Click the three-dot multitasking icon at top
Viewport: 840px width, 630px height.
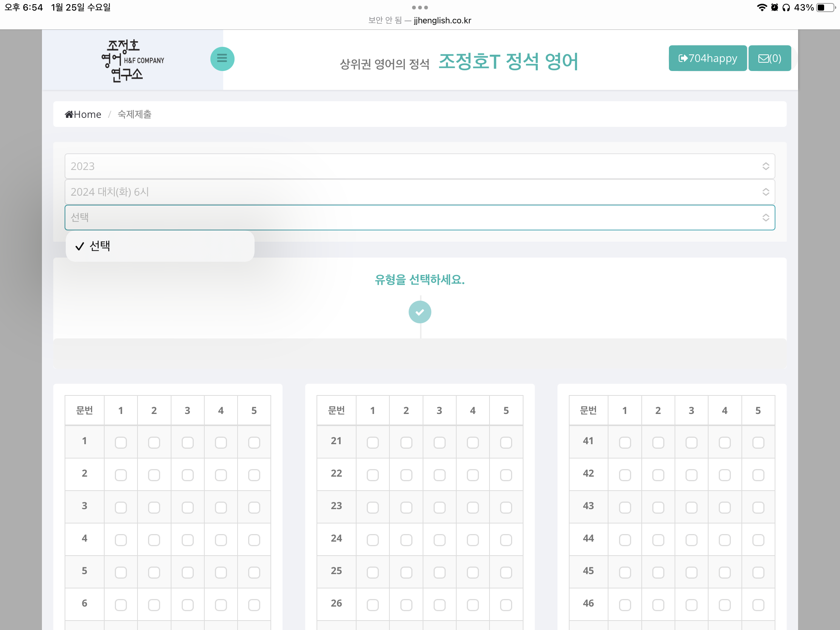click(x=420, y=7)
